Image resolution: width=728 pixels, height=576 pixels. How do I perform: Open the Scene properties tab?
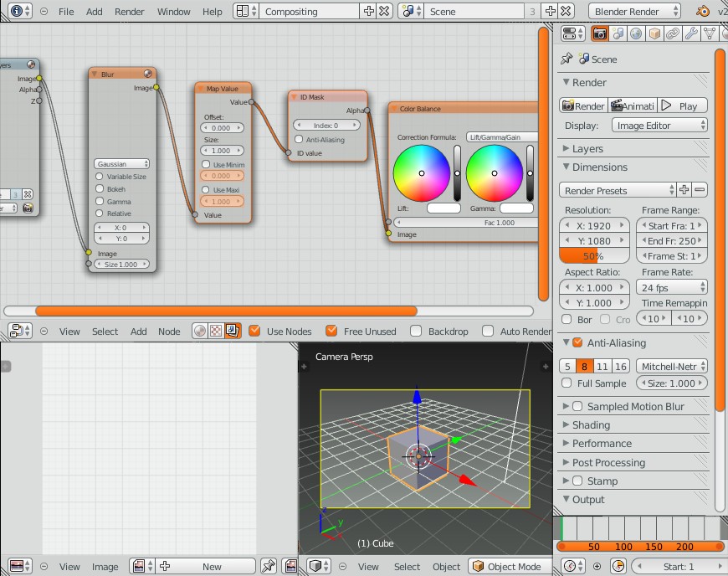click(x=619, y=33)
